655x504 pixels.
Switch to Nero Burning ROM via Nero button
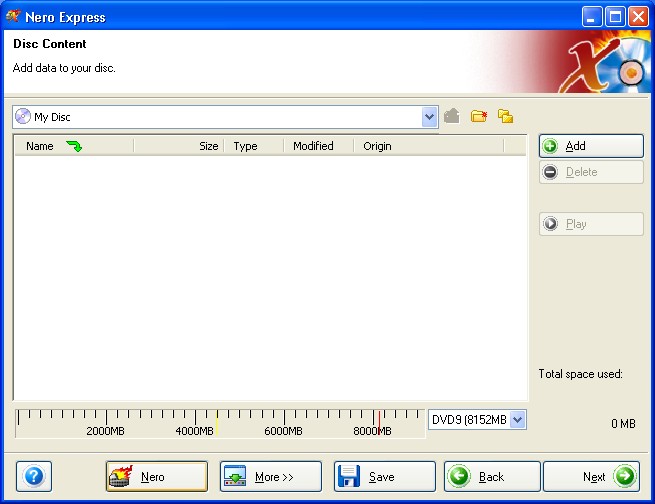pyautogui.click(x=157, y=476)
